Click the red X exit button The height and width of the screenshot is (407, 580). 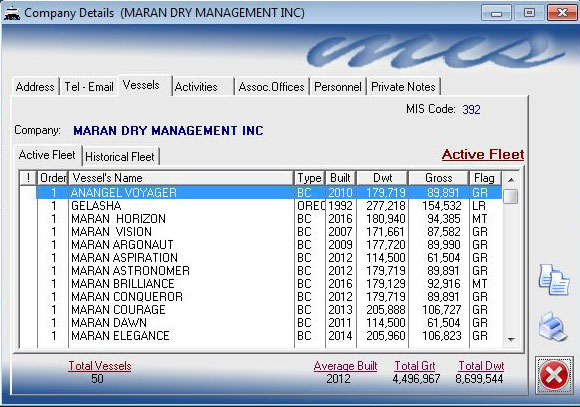click(x=554, y=375)
